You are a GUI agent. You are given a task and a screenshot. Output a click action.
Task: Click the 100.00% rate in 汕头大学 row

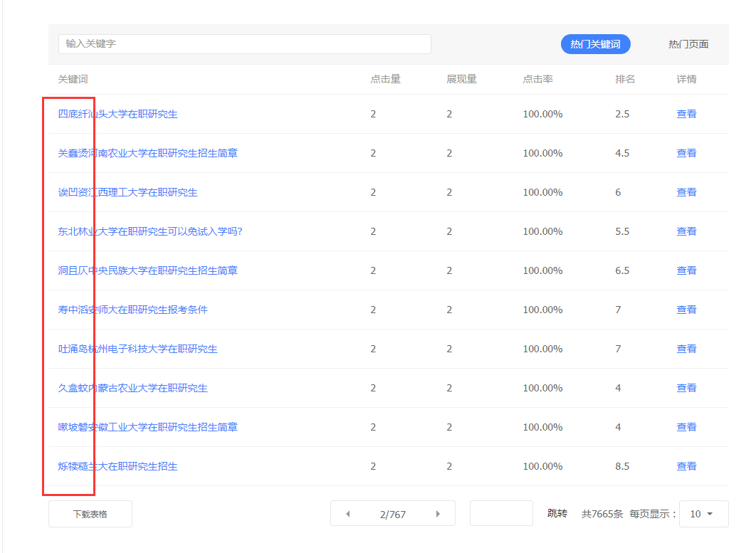coord(543,114)
